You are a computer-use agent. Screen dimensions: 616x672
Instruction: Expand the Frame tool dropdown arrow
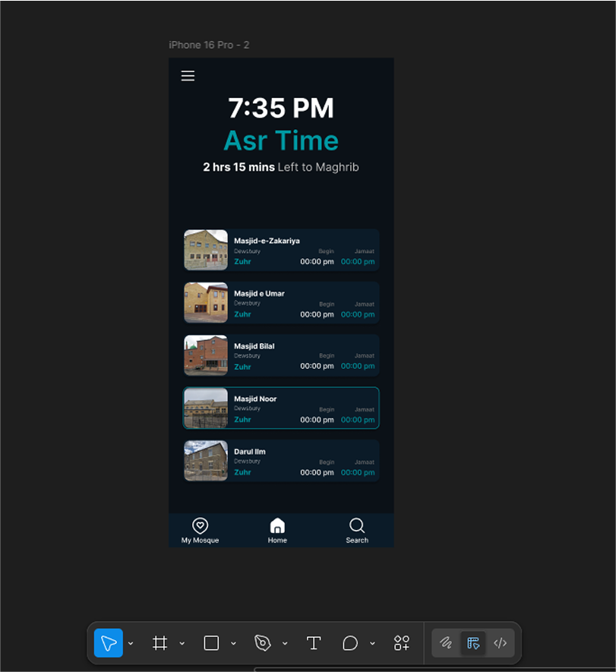point(182,644)
